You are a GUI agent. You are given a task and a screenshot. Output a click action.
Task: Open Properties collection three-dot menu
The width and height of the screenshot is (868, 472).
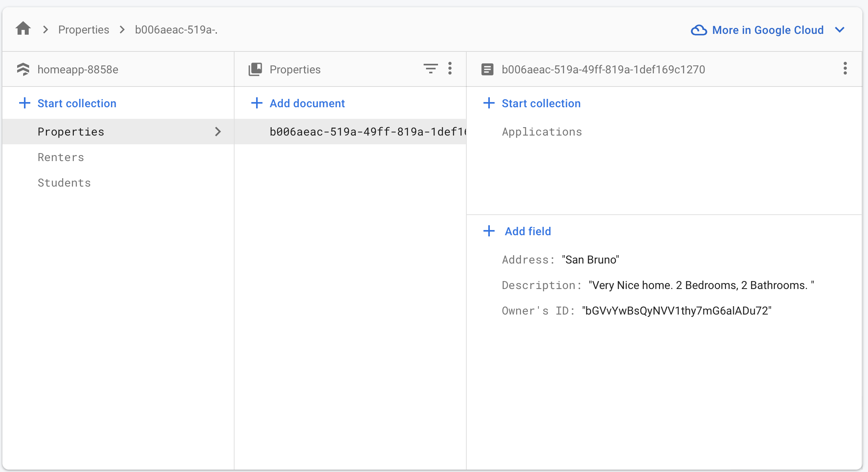[450, 69]
